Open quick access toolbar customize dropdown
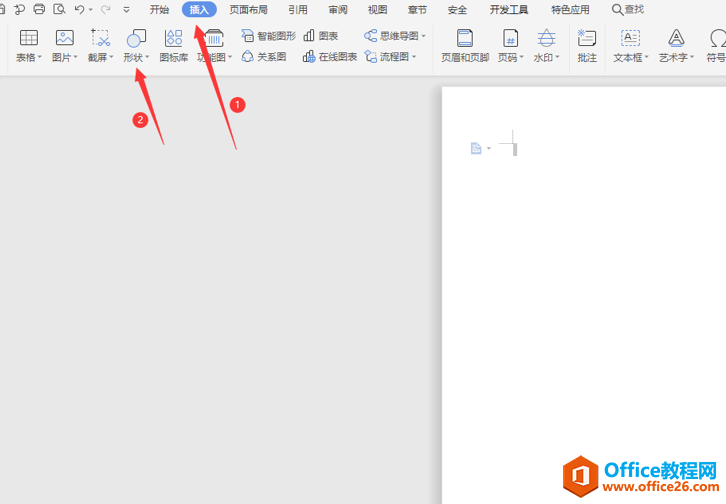 (x=126, y=9)
